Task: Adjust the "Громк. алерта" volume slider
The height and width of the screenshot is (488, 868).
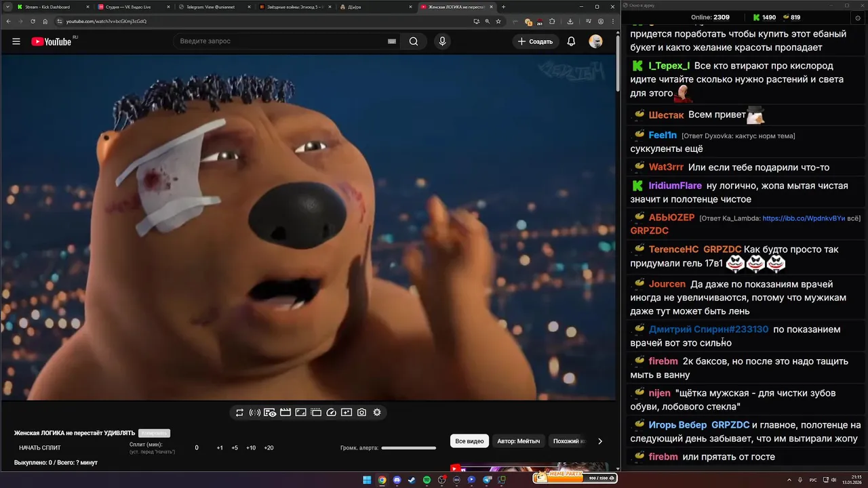Action: tap(409, 447)
